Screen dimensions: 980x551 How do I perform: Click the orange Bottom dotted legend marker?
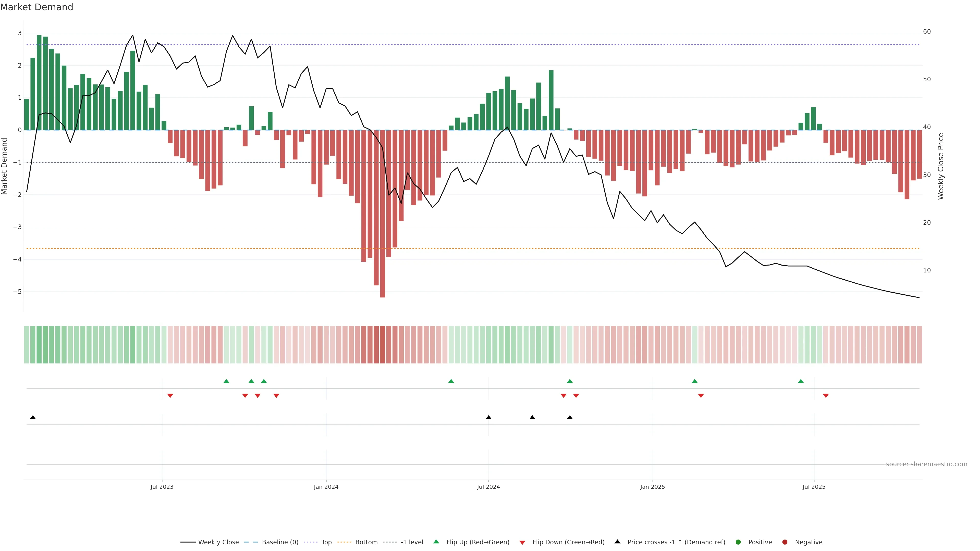[344, 542]
